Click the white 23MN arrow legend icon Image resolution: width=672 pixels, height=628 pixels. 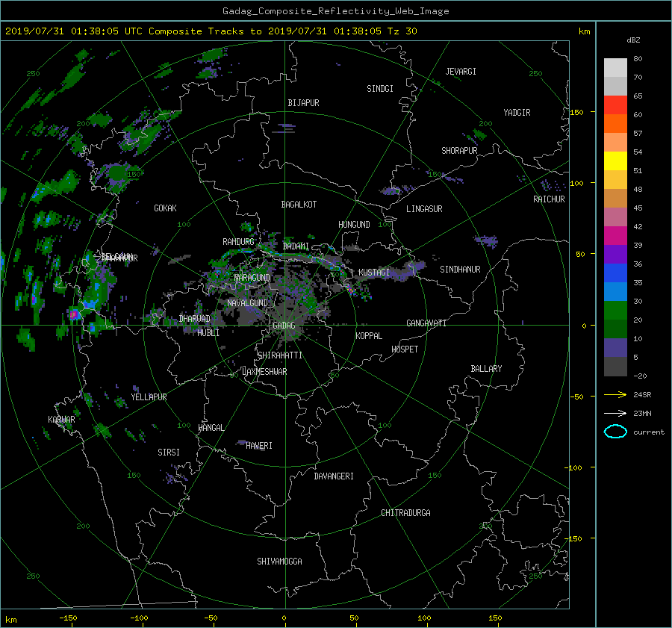click(615, 413)
